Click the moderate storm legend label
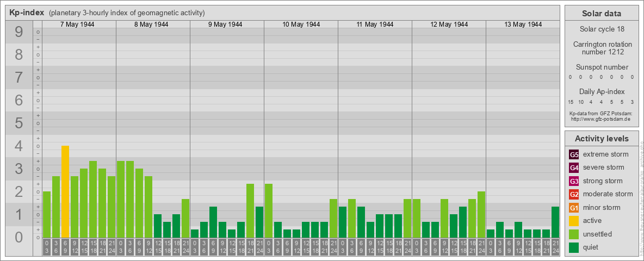 pos(608,194)
